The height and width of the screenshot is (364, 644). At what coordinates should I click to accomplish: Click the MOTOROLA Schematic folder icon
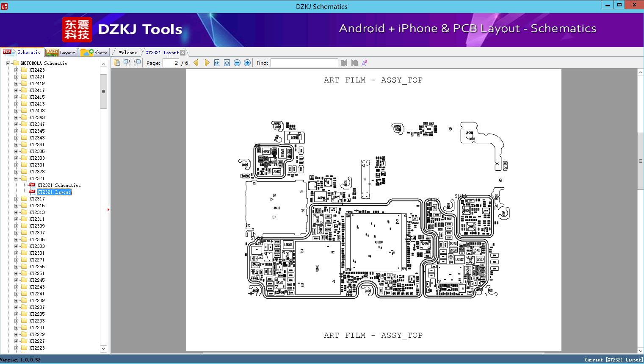[x=16, y=63]
